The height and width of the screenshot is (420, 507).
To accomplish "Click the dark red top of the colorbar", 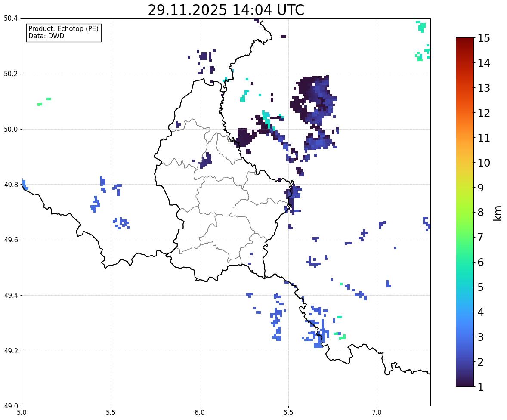I will pyautogui.click(x=465, y=40).
